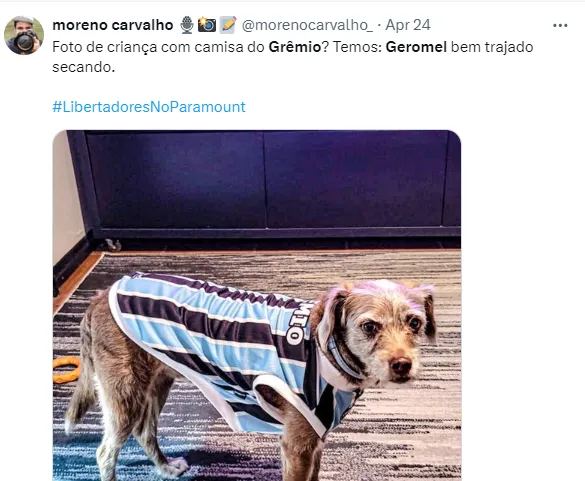This screenshot has width=585, height=481.
Task: Open the display name moreno carvalho
Action: click(x=113, y=25)
